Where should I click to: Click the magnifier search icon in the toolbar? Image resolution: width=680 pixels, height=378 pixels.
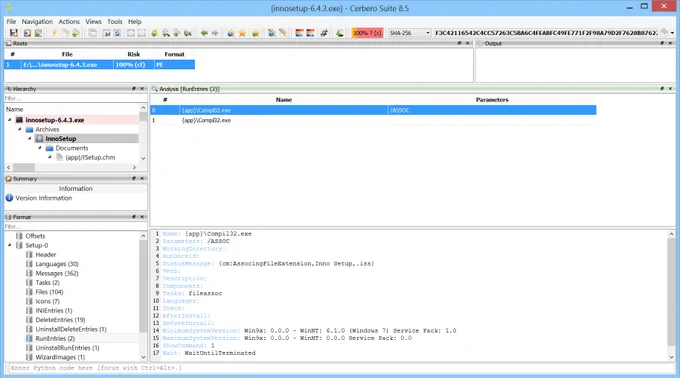tap(166, 33)
